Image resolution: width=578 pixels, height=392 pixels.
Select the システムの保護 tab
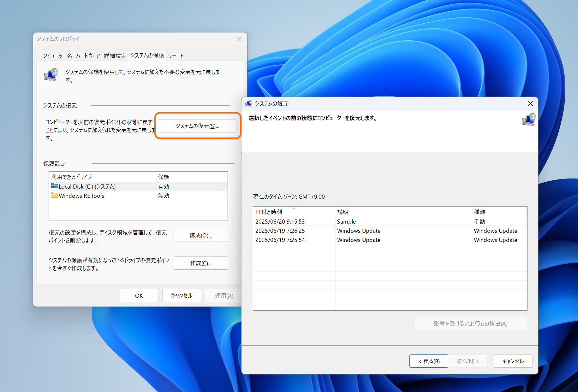147,56
